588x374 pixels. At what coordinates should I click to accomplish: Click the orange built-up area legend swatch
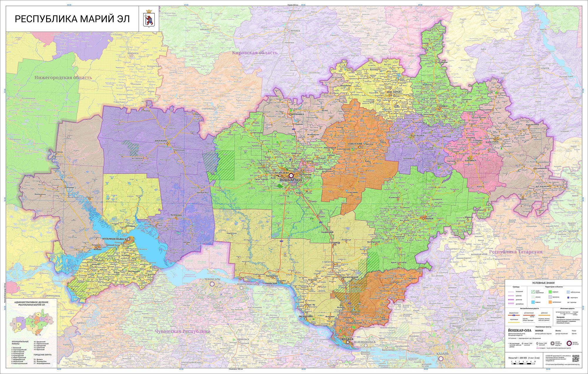coord(550,302)
